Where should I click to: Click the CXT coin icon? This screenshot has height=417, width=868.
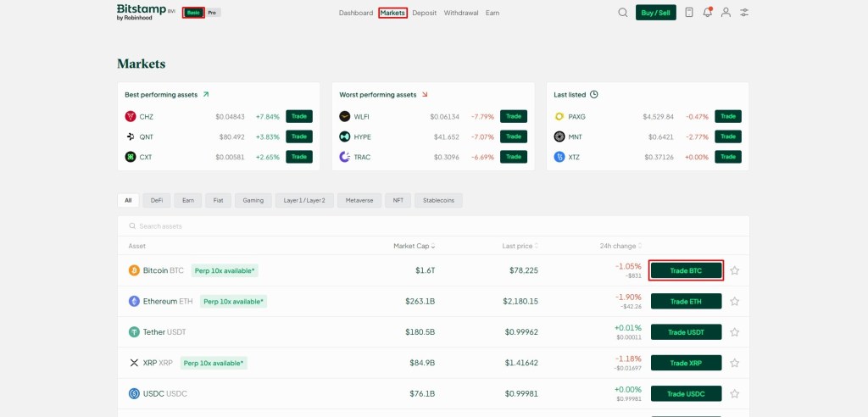pos(131,157)
